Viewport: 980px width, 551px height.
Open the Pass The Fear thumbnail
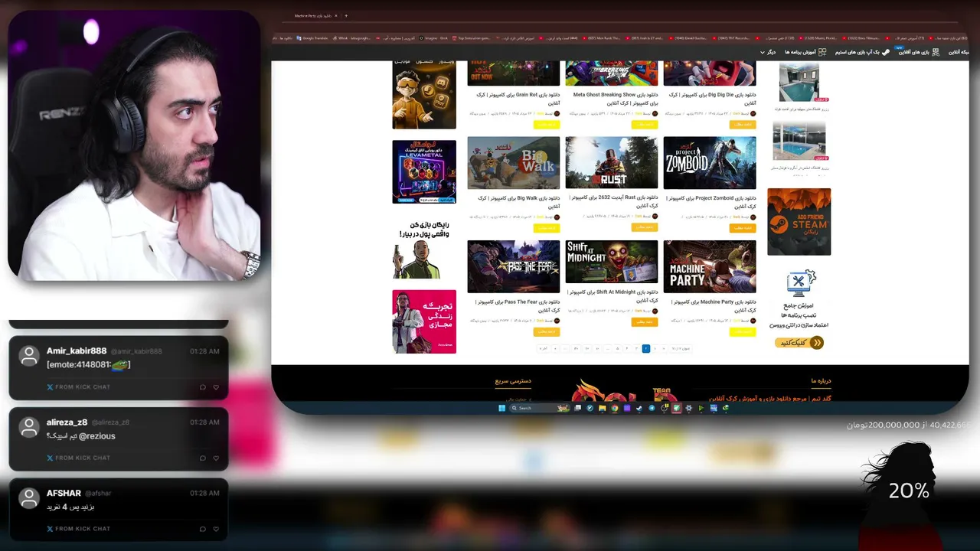[513, 266]
